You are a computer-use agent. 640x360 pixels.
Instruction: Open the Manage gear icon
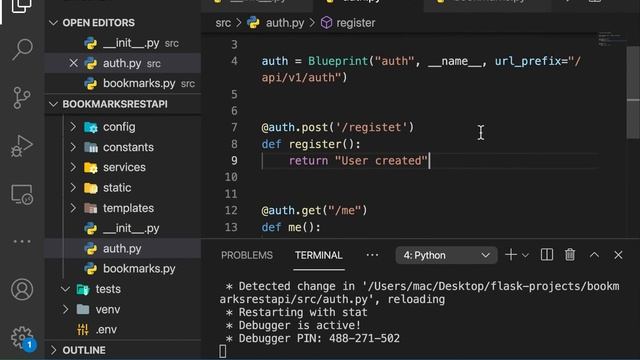point(22,338)
